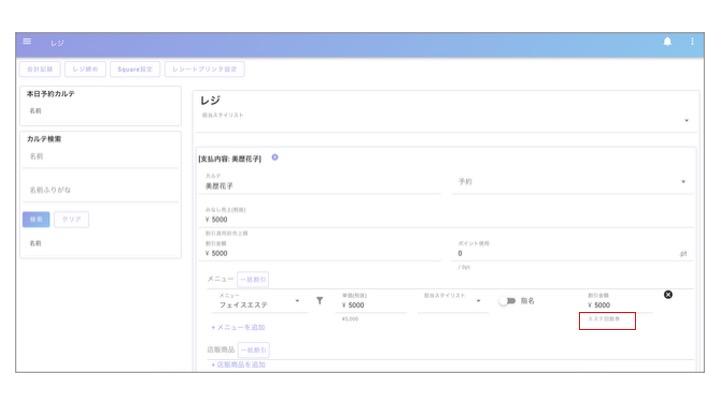Click the notification bell icon
720x405 pixels.
[x=667, y=42]
